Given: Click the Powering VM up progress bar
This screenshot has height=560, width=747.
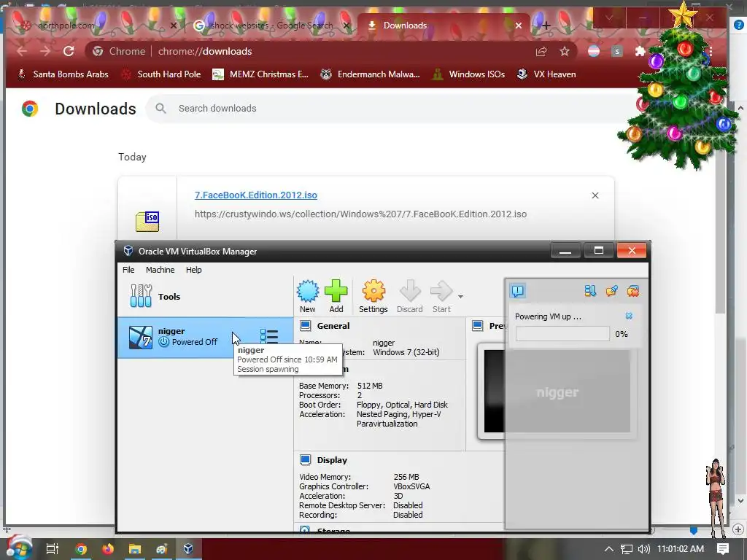Looking at the screenshot, I should 562,334.
